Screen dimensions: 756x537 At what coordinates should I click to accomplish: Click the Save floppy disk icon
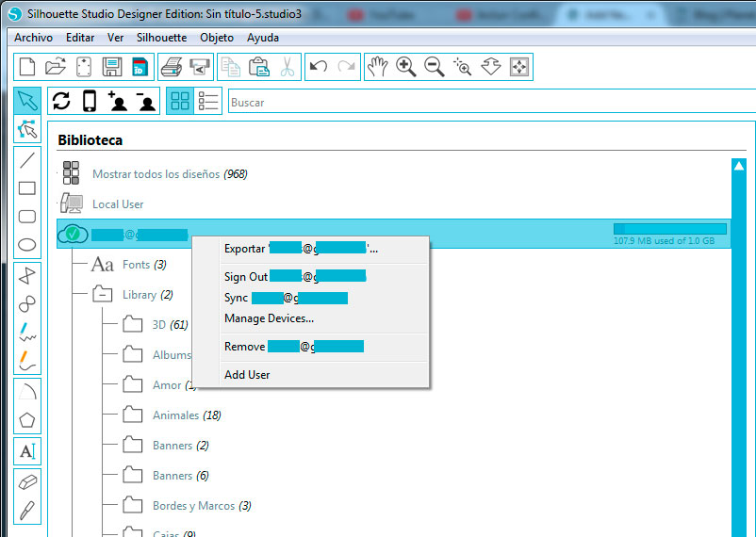click(112, 67)
